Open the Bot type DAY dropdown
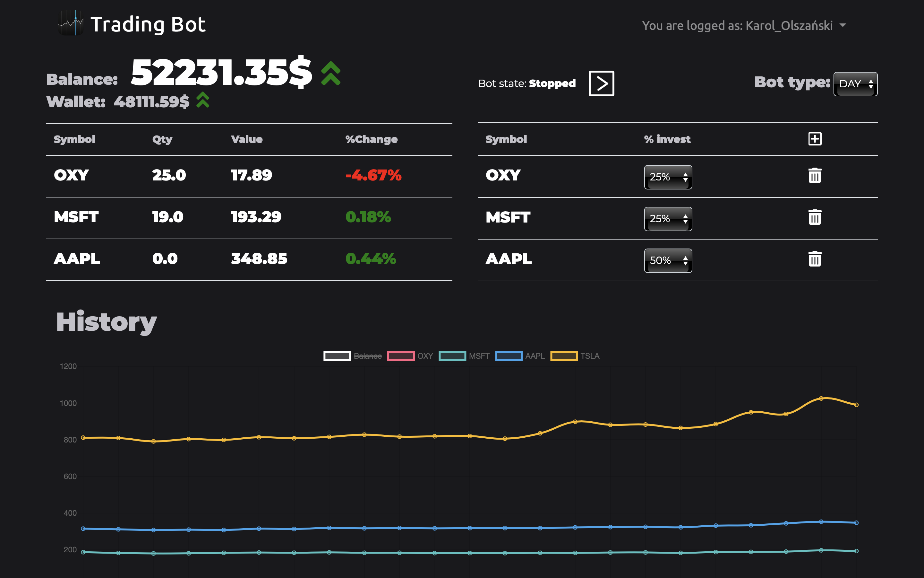 point(855,84)
